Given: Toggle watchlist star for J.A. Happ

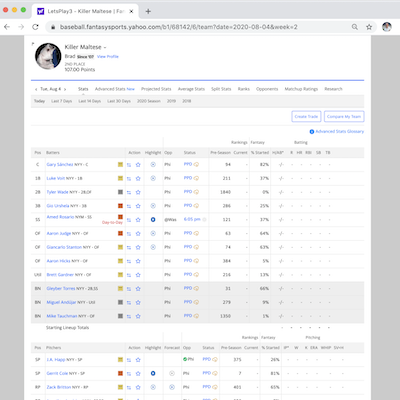Looking at the screenshot, I should point(138,360).
